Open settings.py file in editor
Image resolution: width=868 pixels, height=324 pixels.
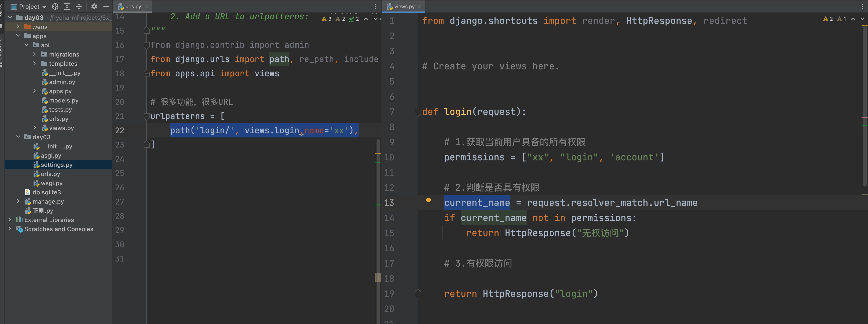click(x=55, y=164)
